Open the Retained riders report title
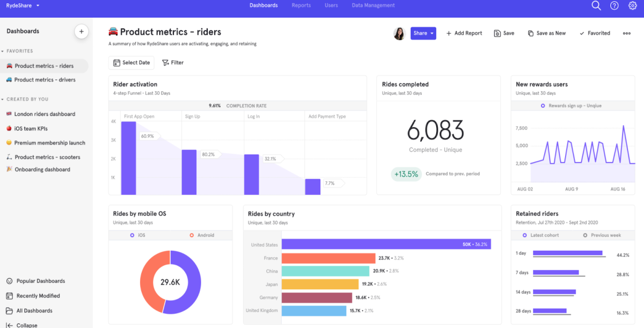Image resolution: width=644 pixels, height=328 pixels. point(537,214)
